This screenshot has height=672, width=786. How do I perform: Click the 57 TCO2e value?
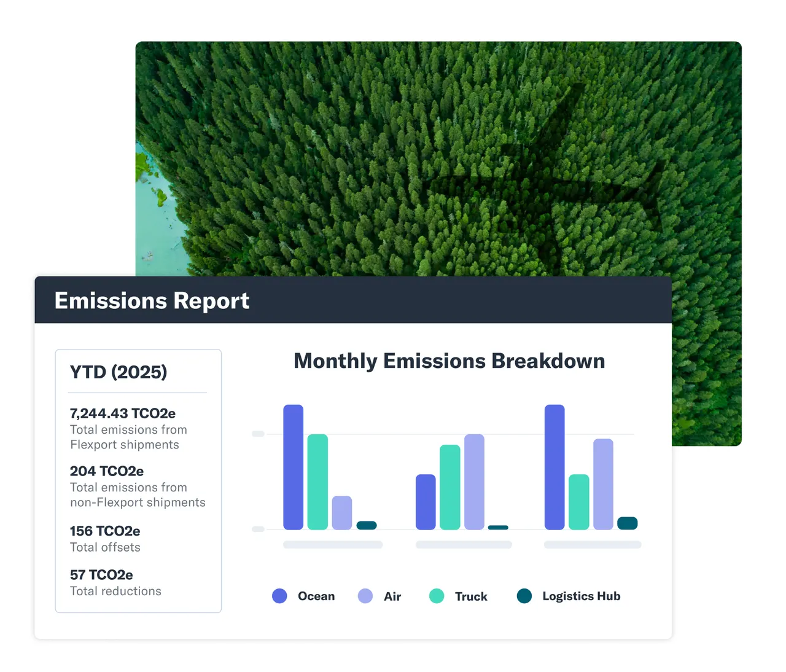click(x=101, y=575)
